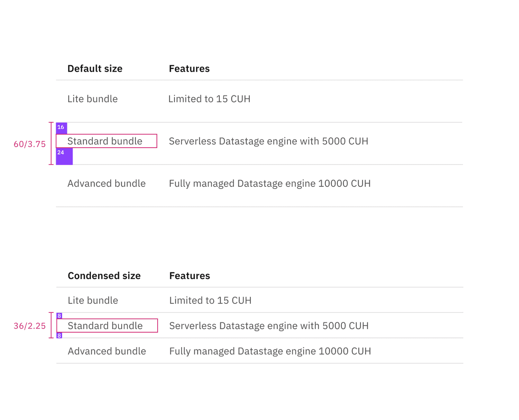Click the Features header in the condensed table

click(x=190, y=275)
